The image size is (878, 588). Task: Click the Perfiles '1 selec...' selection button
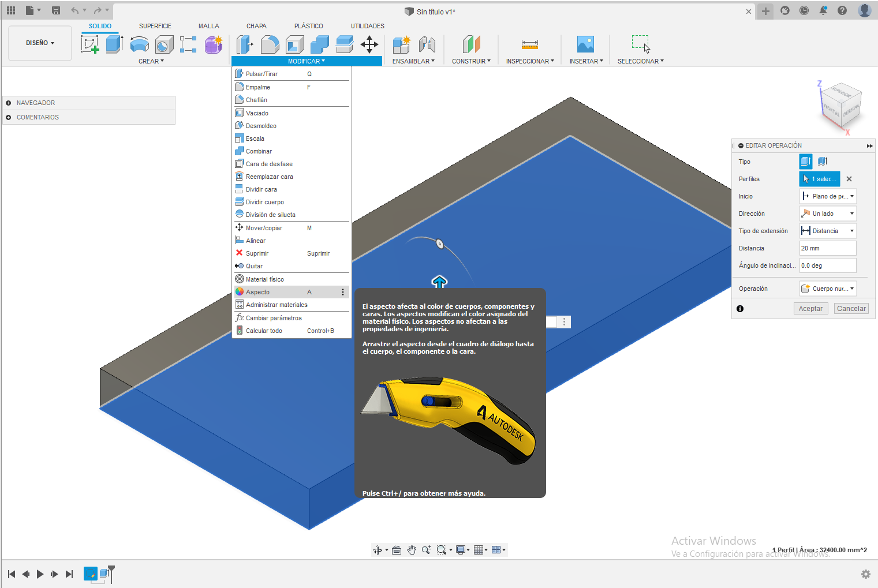(820, 179)
